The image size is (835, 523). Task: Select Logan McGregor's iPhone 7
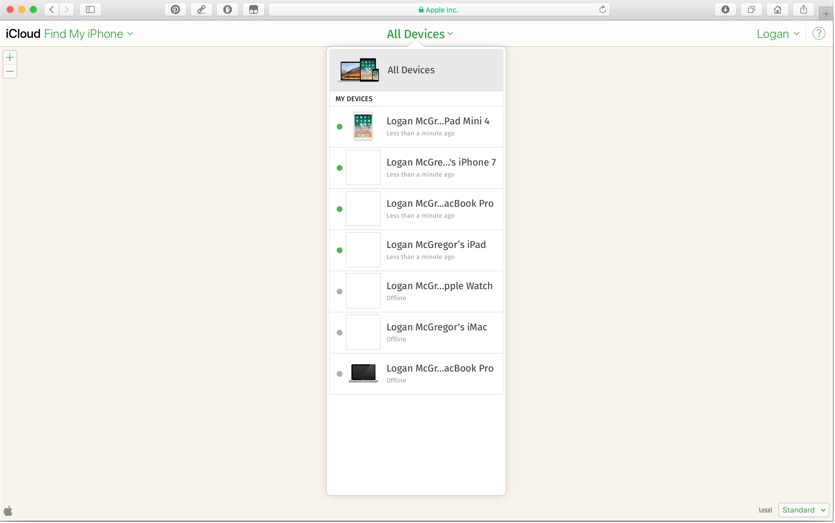[x=416, y=168]
